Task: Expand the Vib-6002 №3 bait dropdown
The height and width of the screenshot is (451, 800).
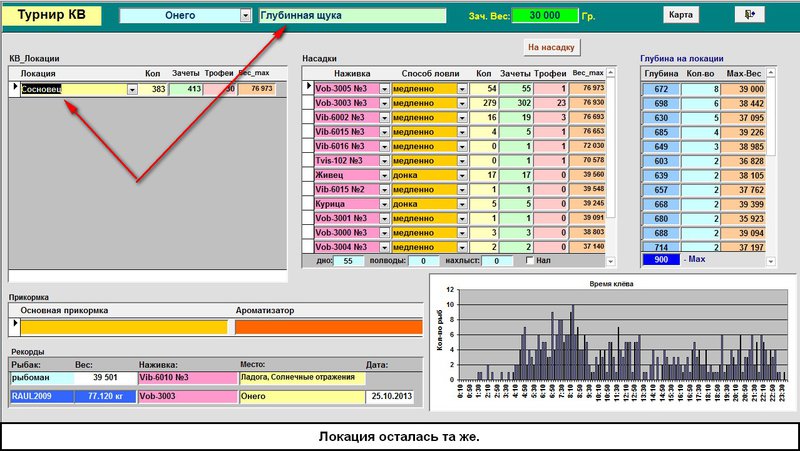Action: pyautogui.click(x=384, y=117)
